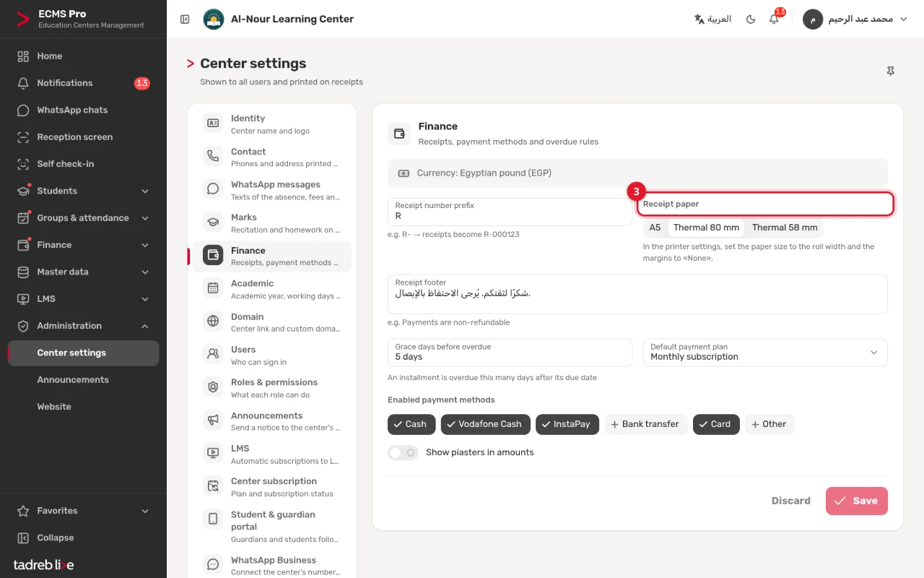Expand the Students sidebar menu
The height and width of the screenshot is (578, 924).
tap(83, 191)
